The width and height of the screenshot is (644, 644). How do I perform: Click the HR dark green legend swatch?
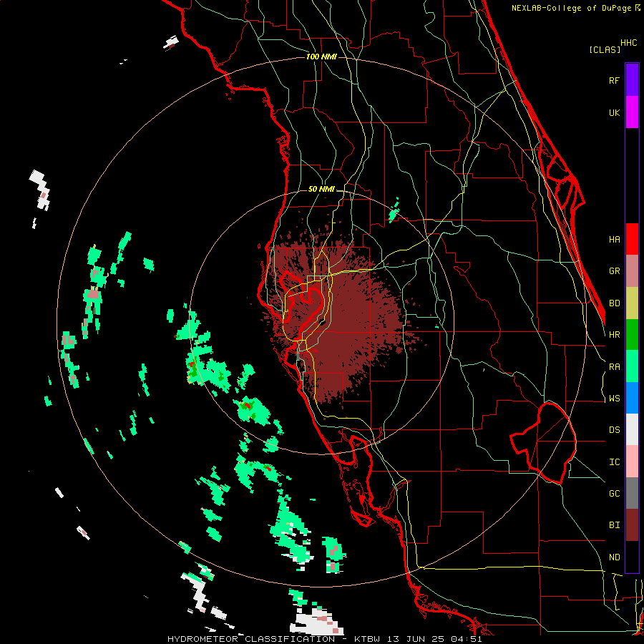[632, 335]
